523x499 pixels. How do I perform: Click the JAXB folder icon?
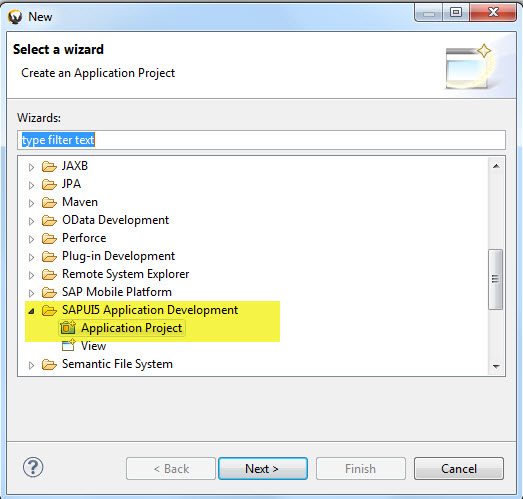pyautogui.click(x=49, y=166)
